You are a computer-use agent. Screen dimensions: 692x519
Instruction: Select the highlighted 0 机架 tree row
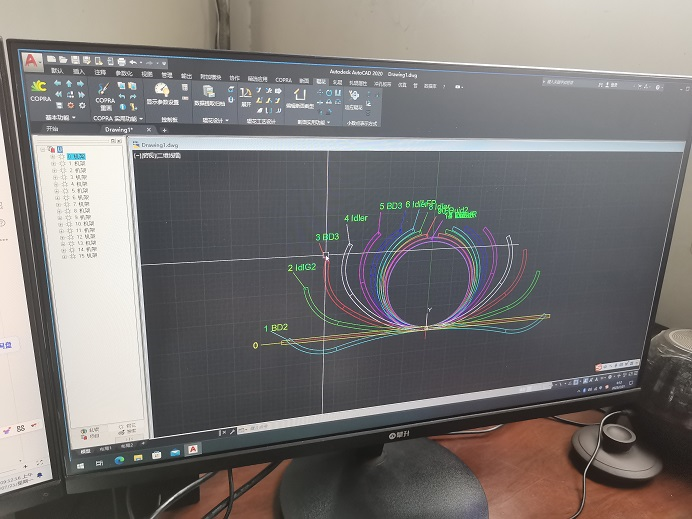(x=76, y=156)
